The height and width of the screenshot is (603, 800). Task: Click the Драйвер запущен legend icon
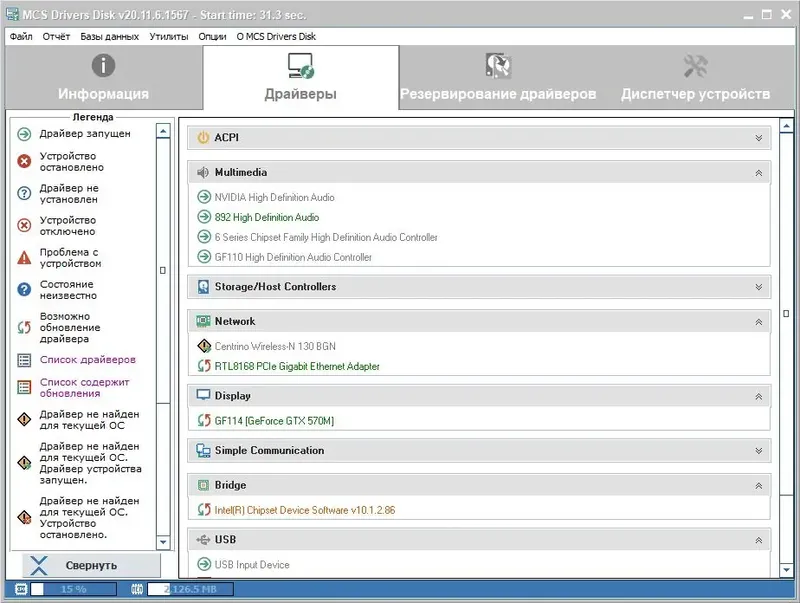(x=24, y=134)
